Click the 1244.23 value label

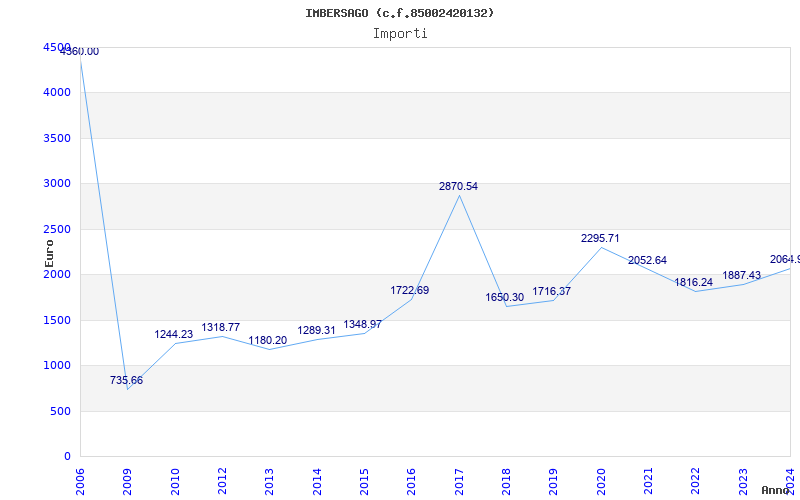pos(173,335)
